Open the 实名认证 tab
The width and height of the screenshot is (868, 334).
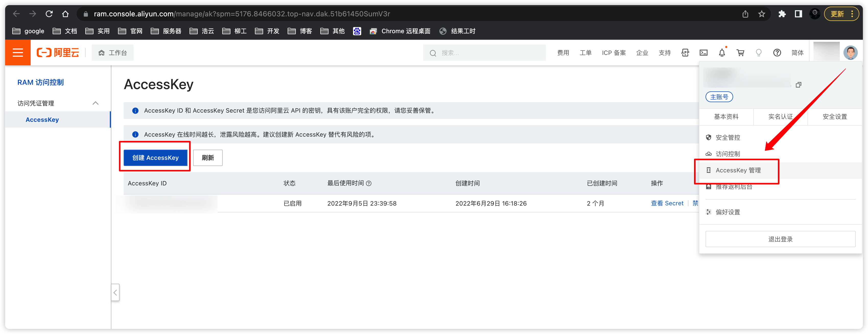tap(780, 116)
